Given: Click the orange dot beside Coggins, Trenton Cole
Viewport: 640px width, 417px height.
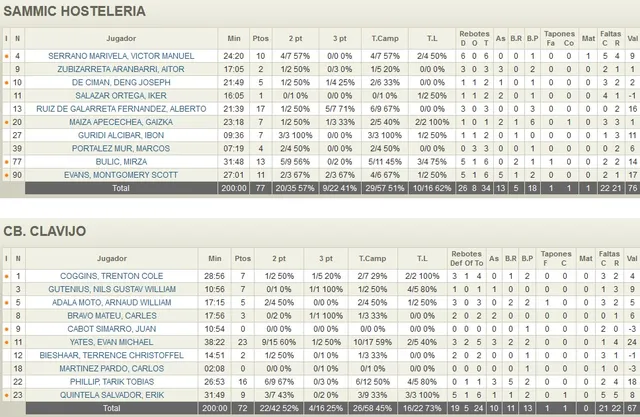Looking at the screenshot, I should point(6,275).
